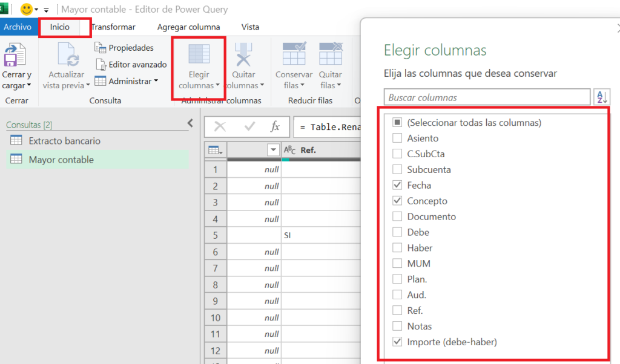The height and width of the screenshot is (364, 620).
Task: Check the Subcuenta column checkbox
Action: click(397, 169)
